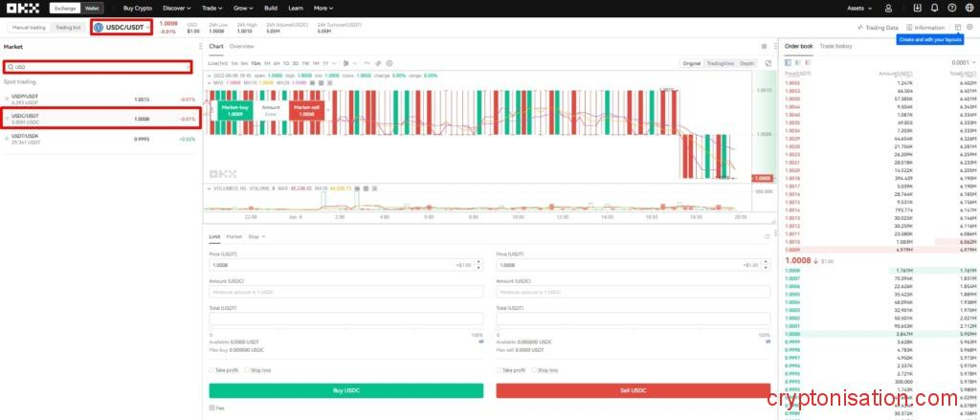This screenshot has width=980, height=420.
Task: Switch to the Market order tab
Action: tap(234, 235)
